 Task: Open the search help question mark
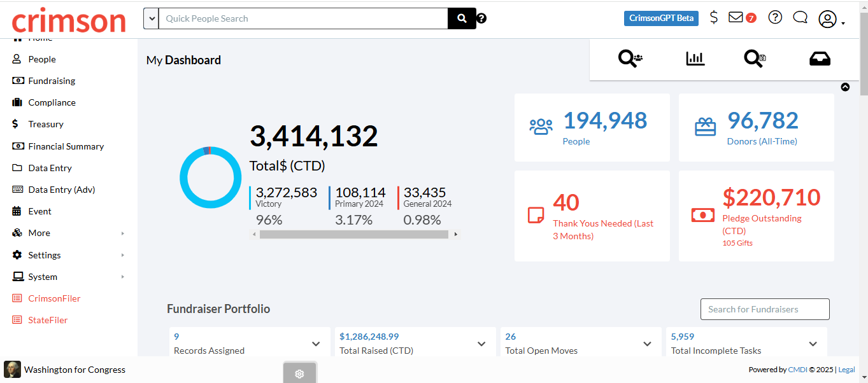tap(481, 18)
